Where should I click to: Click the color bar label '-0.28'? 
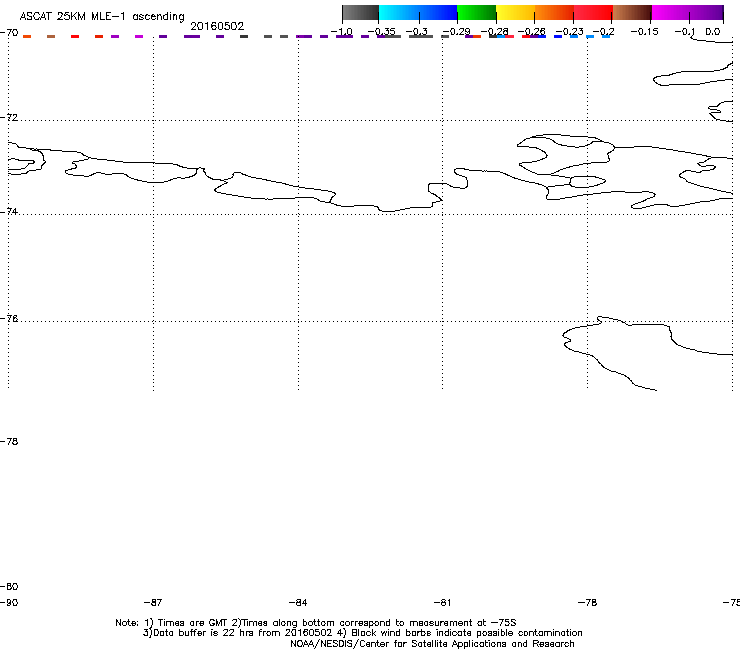point(494,32)
